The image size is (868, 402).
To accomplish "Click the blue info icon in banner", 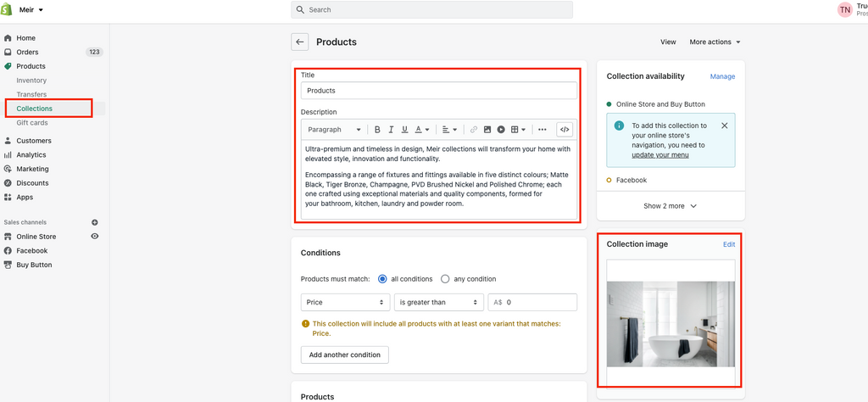I will tap(619, 126).
